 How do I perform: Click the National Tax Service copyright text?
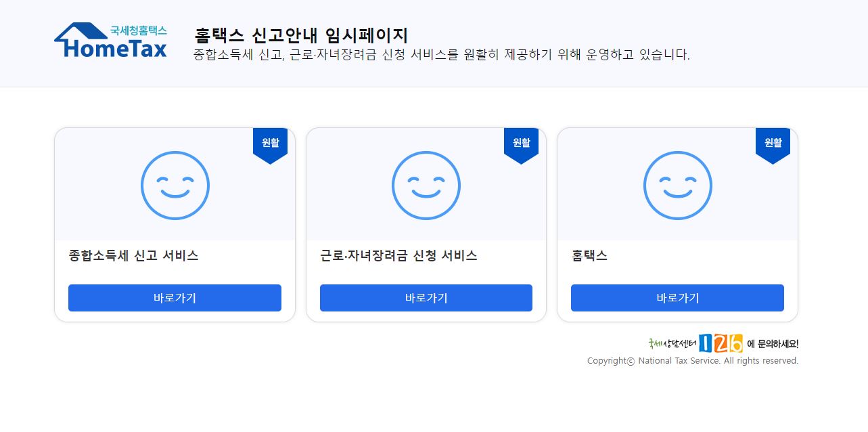[x=691, y=360]
